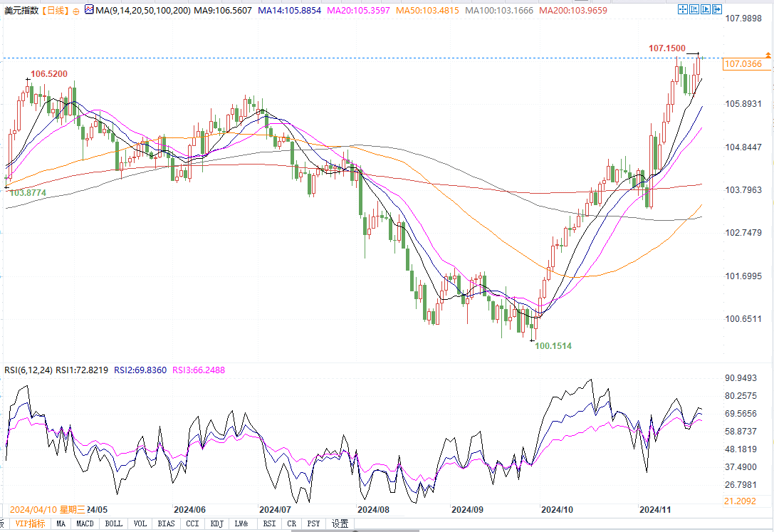Click the crosshair cursor icon at top right
This screenshot has height=532, width=774.
tap(683, 9)
